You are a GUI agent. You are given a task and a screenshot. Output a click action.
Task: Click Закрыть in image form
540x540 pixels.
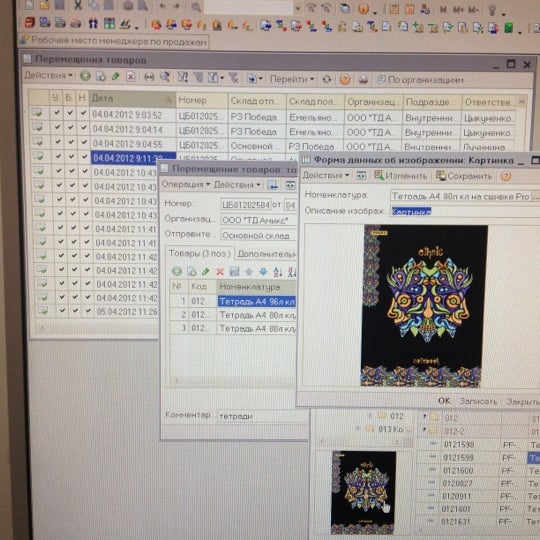click(x=522, y=402)
